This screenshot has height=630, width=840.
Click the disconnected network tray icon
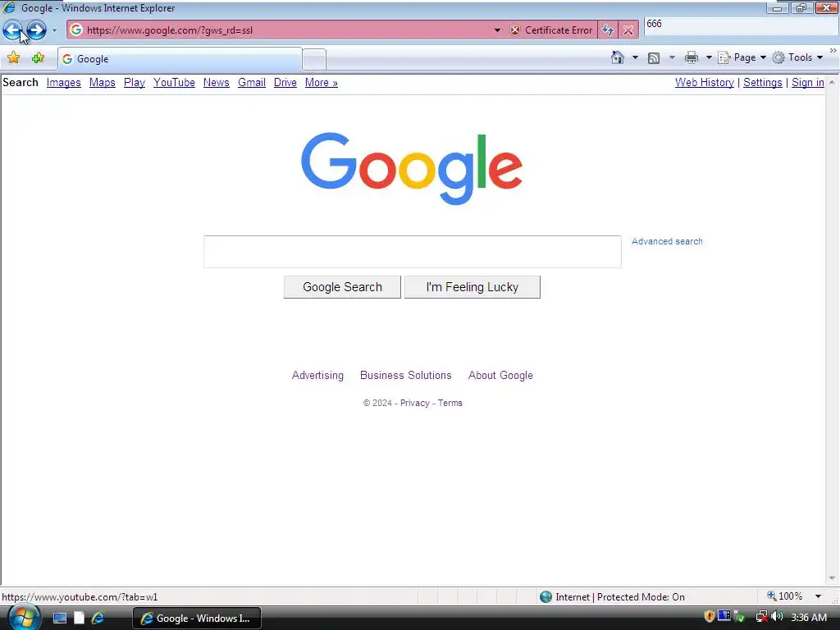[x=761, y=617]
